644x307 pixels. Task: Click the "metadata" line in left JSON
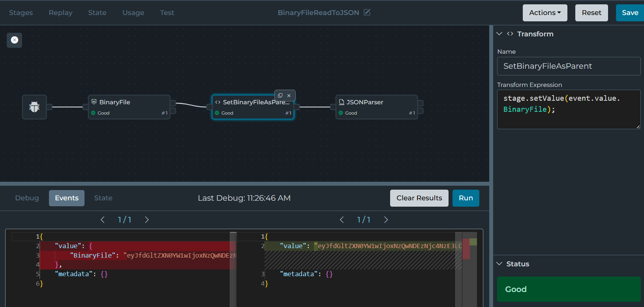coord(81,274)
